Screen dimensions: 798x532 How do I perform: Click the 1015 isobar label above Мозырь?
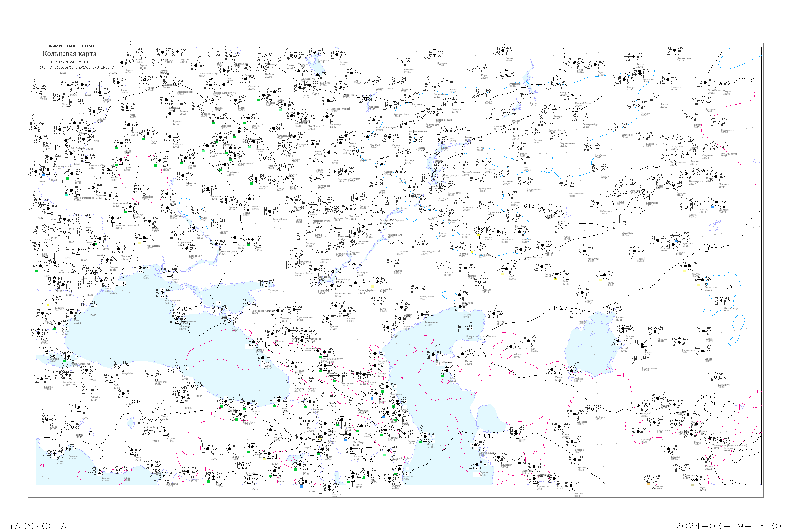coord(189,151)
